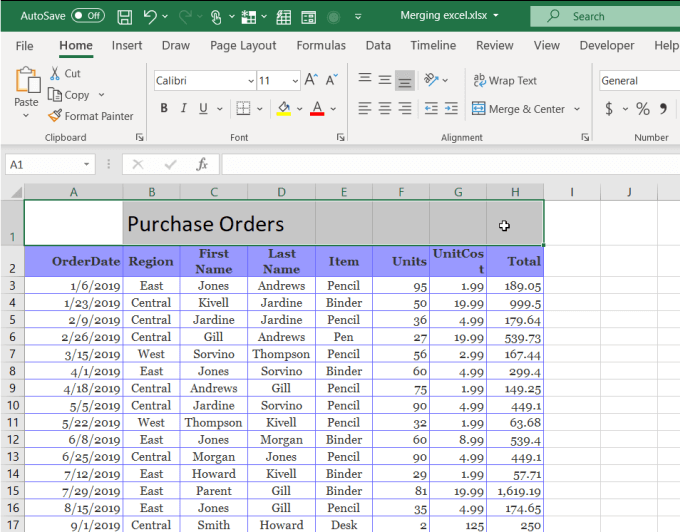Click the Insert Function fx icon

tap(201, 164)
